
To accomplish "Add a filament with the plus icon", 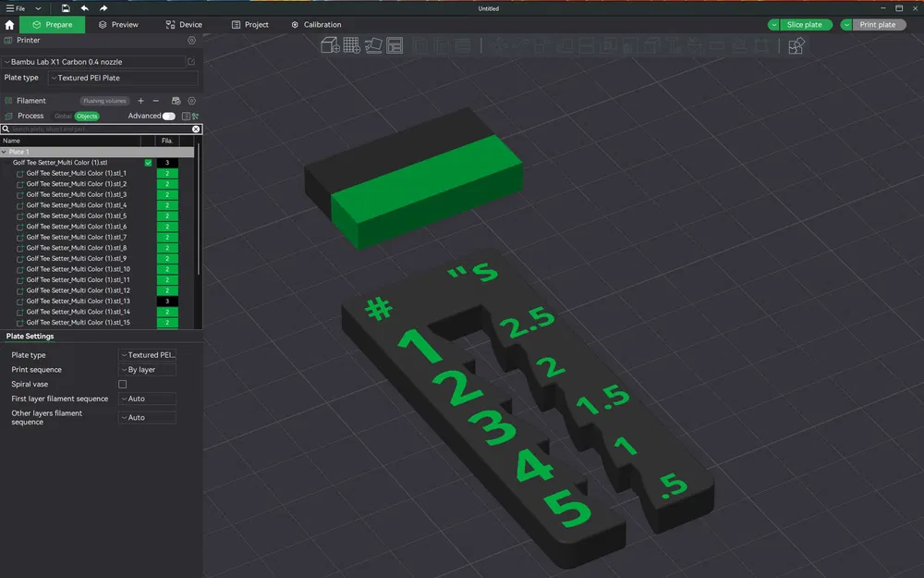I will [x=140, y=101].
